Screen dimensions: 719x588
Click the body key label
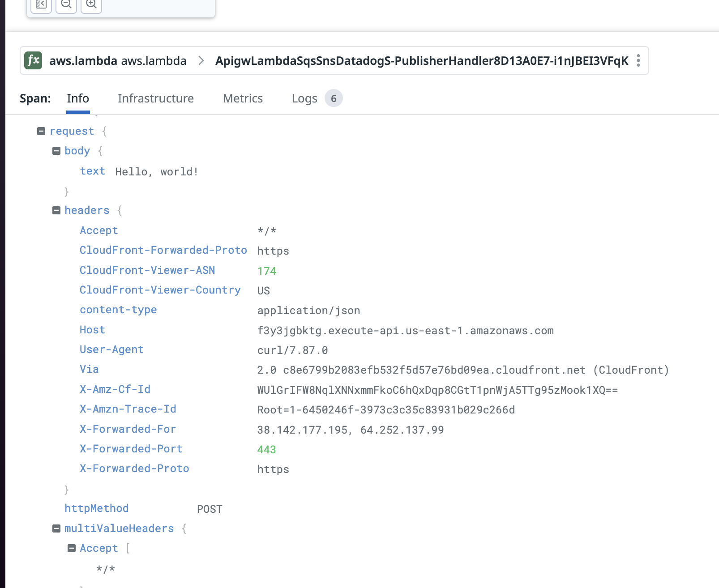click(77, 151)
